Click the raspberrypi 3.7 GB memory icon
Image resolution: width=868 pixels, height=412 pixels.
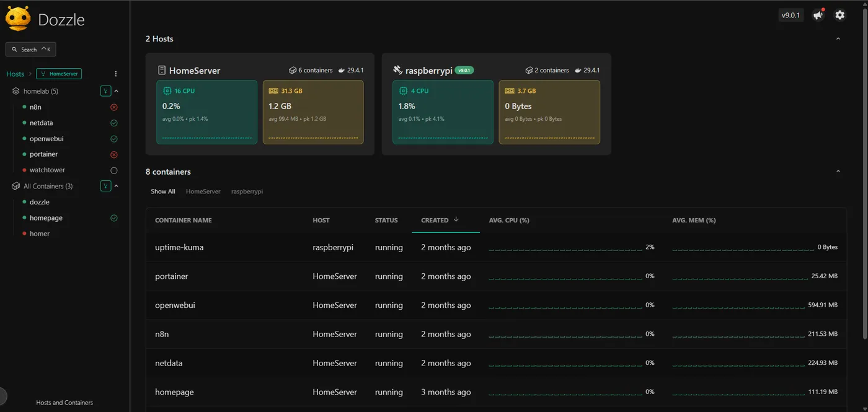(510, 90)
